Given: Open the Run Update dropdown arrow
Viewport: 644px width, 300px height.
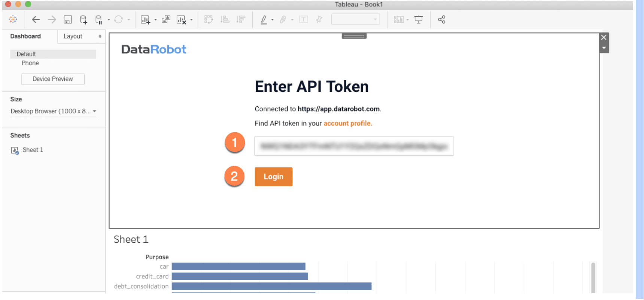Looking at the screenshot, I should pos(128,20).
